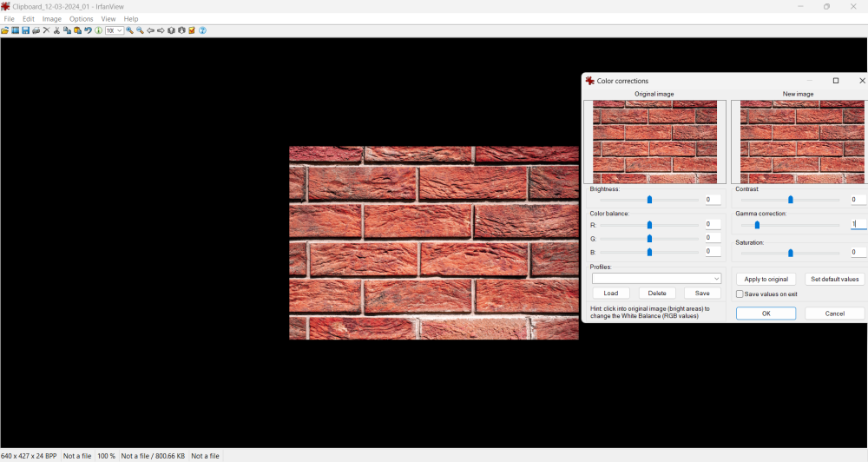Click the Save floppy-disk icon
This screenshot has height=462, width=868.
[x=25, y=30]
